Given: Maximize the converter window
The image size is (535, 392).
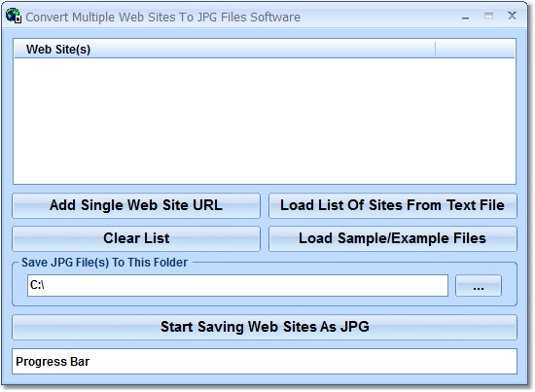Looking at the screenshot, I should tap(488, 16).
